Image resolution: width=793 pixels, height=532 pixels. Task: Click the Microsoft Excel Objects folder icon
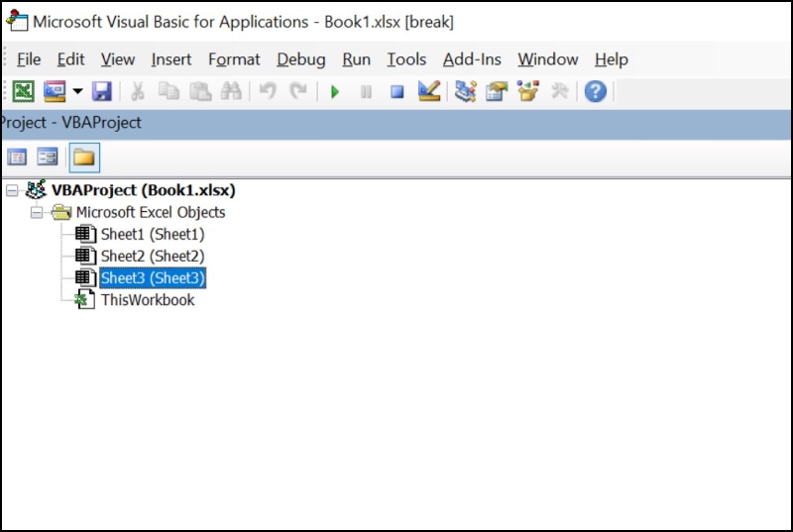[61, 212]
